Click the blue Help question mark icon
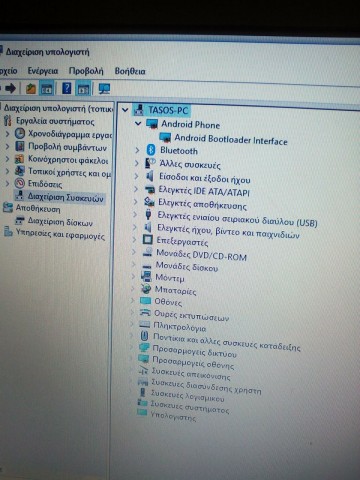This screenshot has height=480, width=360. (x=67, y=88)
